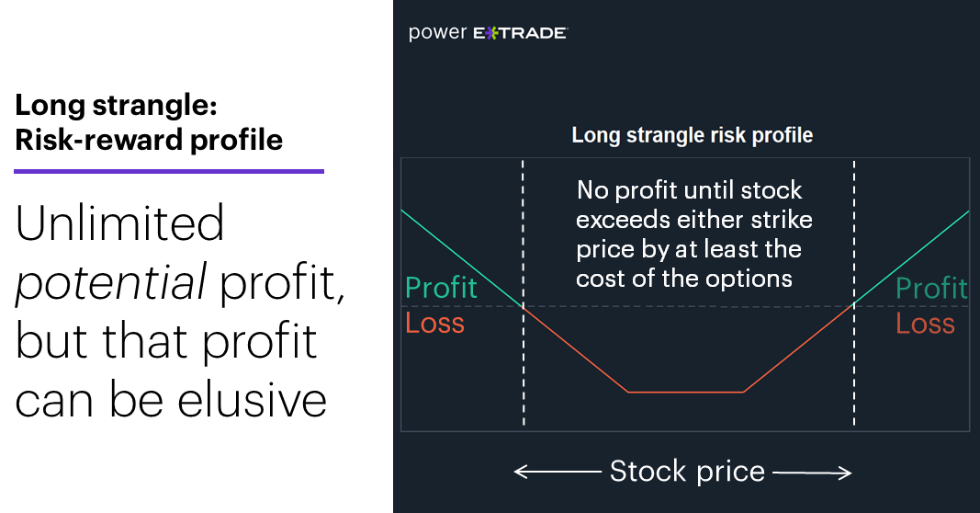Click the left green profit line segment
The height and width of the screenshot is (513, 980).
461,257
